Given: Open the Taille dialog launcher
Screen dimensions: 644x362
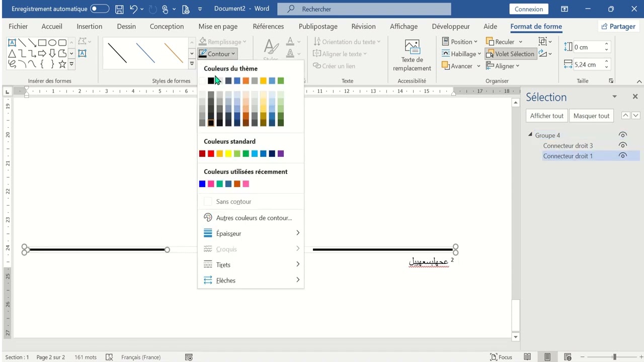Looking at the screenshot, I should pyautogui.click(x=611, y=81).
